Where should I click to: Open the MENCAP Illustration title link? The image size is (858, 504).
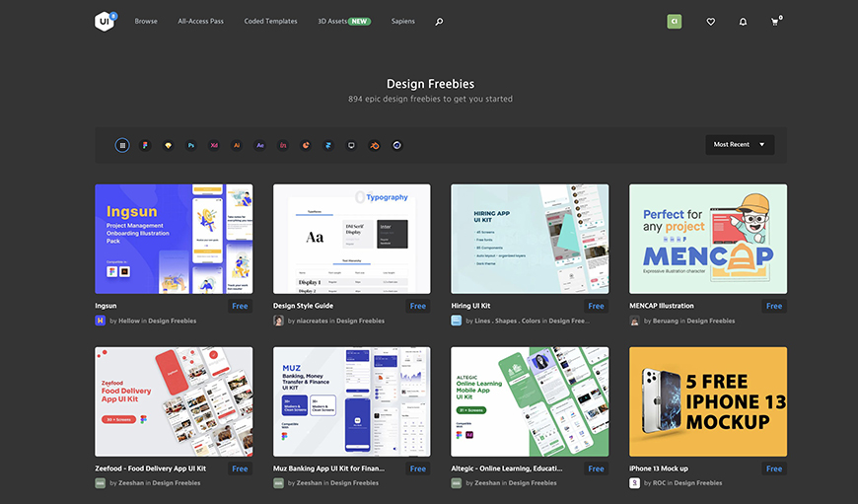[662, 306]
